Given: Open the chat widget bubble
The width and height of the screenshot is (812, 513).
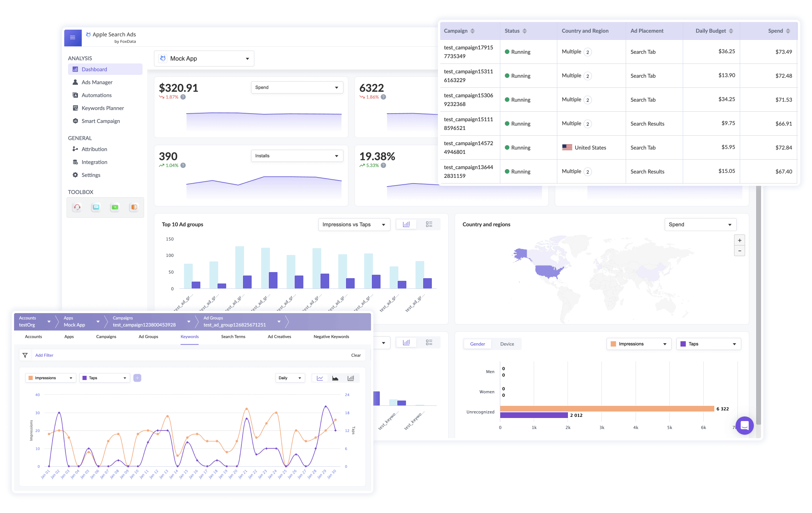Looking at the screenshot, I should click(x=744, y=426).
